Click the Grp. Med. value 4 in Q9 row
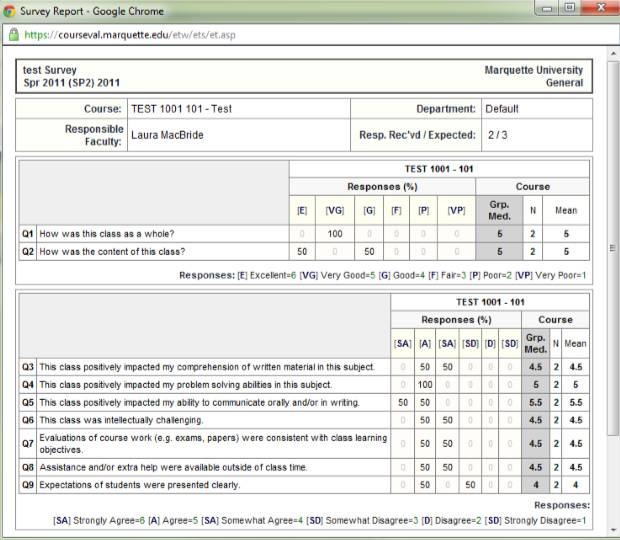This screenshot has width=620, height=540. point(536,485)
